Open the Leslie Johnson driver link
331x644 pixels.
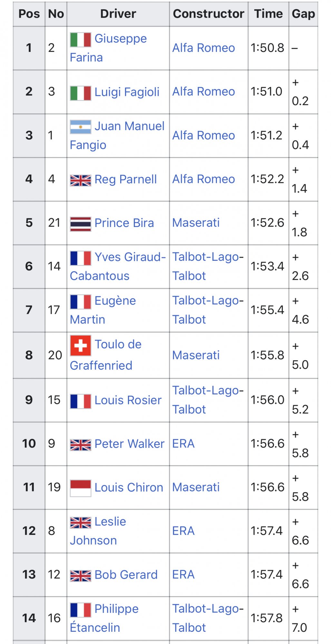(x=98, y=531)
